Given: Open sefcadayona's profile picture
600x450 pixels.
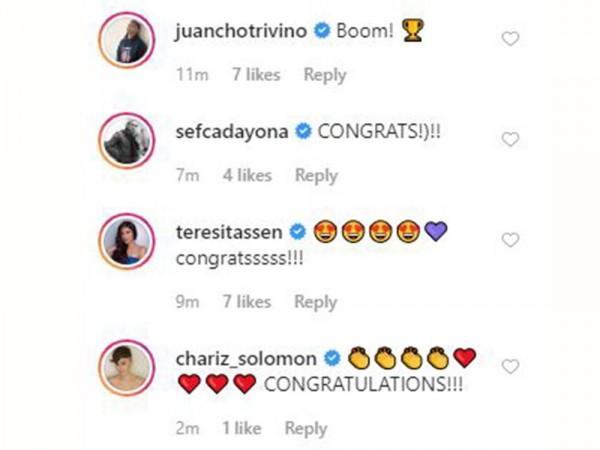Looking at the screenshot, I should pos(126,143).
